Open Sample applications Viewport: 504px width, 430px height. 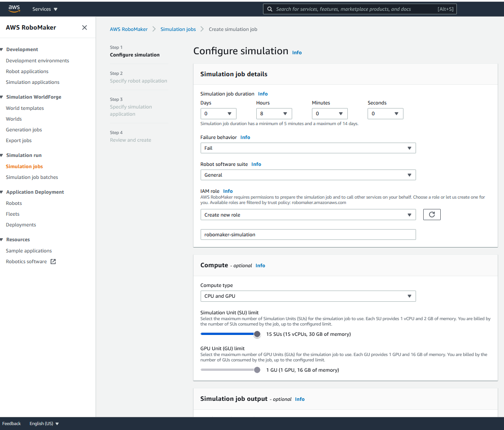(29, 251)
